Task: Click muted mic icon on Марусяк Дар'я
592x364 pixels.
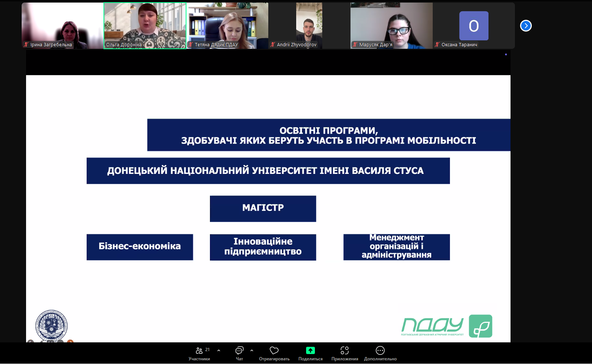Action: click(x=355, y=45)
